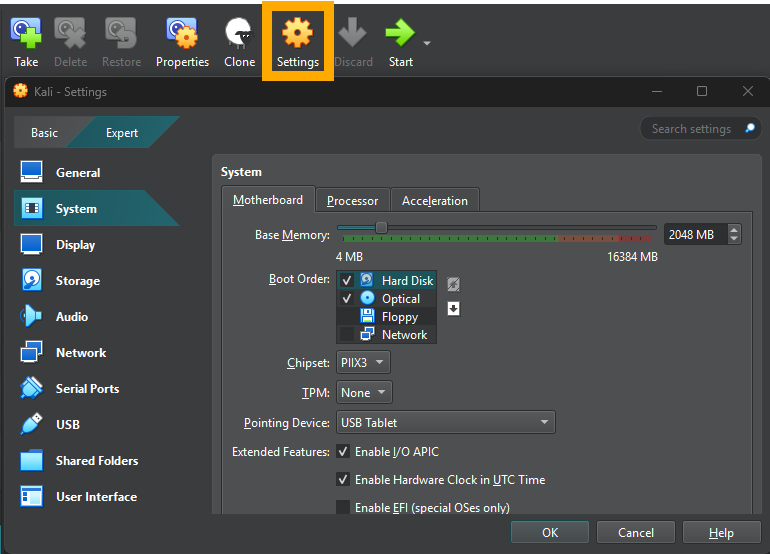770x554 pixels.
Task: Click the Base Memory slider handle
Action: tap(381, 227)
